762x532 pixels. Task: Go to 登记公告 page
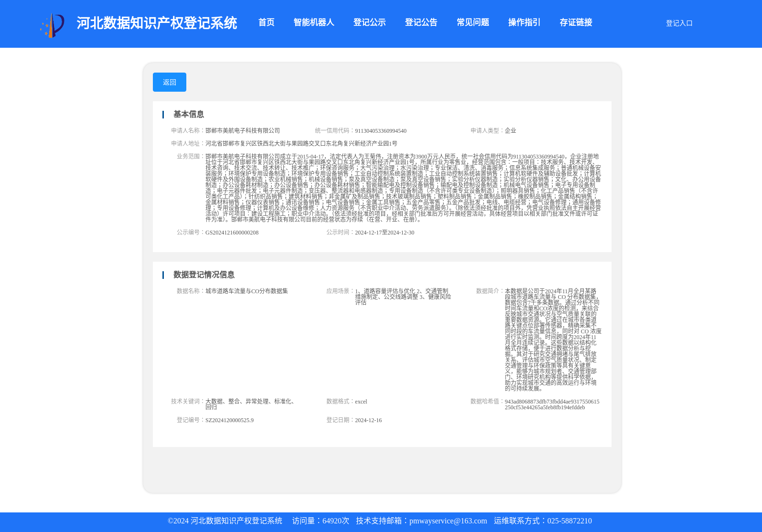click(x=421, y=22)
